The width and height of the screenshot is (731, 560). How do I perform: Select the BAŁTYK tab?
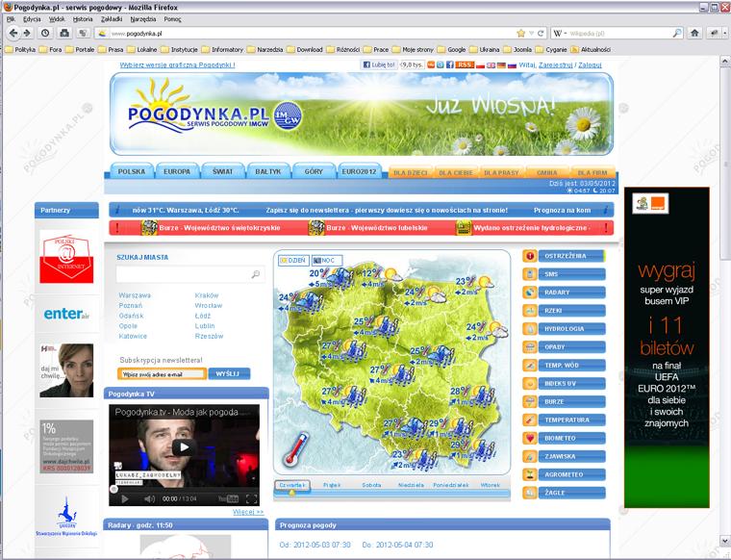point(268,171)
